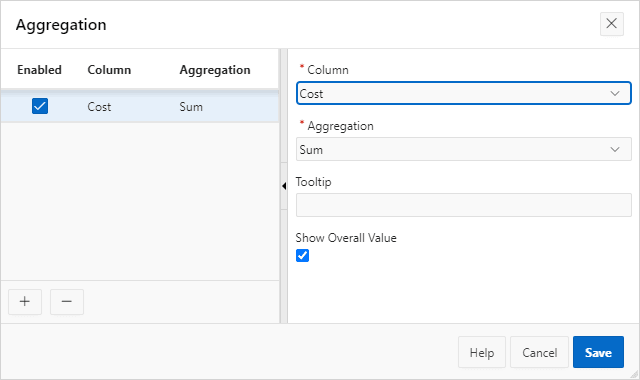This screenshot has height=380, width=640.
Task: Uncheck Enabled checkbox for Cost row
Action: pos(40,106)
